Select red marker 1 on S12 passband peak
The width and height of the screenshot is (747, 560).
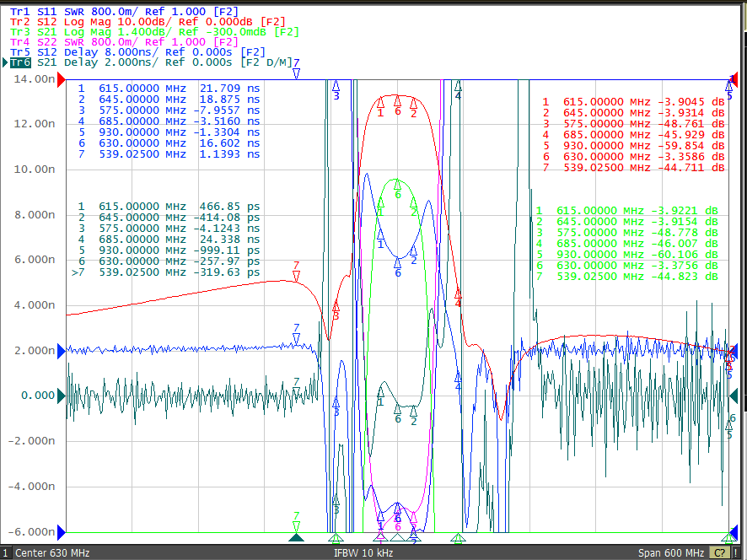pyautogui.click(x=380, y=101)
